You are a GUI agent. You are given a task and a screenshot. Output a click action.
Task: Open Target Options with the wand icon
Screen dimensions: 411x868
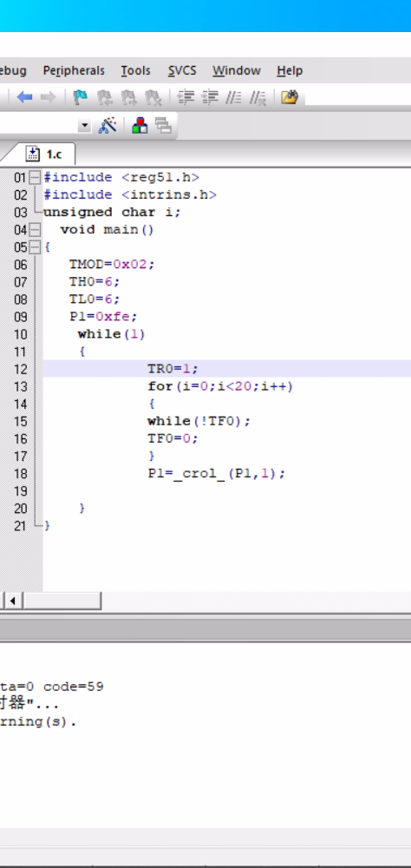[x=108, y=126]
